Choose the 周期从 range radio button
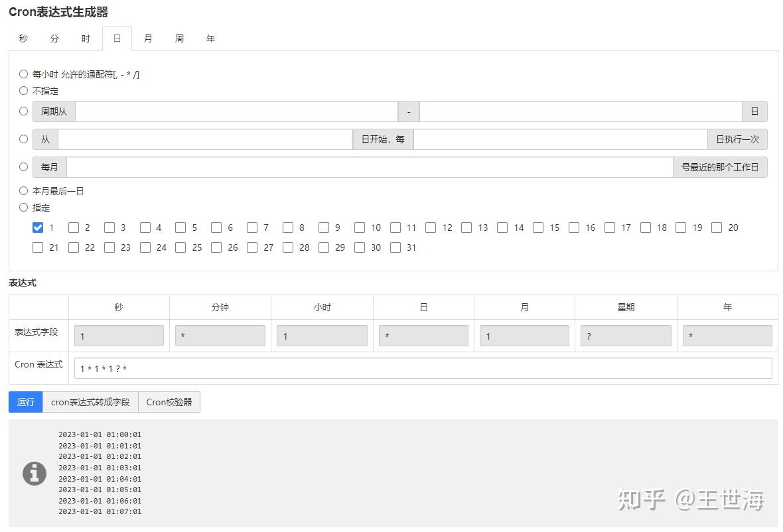The width and height of the screenshot is (783, 532). click(23, 111)
